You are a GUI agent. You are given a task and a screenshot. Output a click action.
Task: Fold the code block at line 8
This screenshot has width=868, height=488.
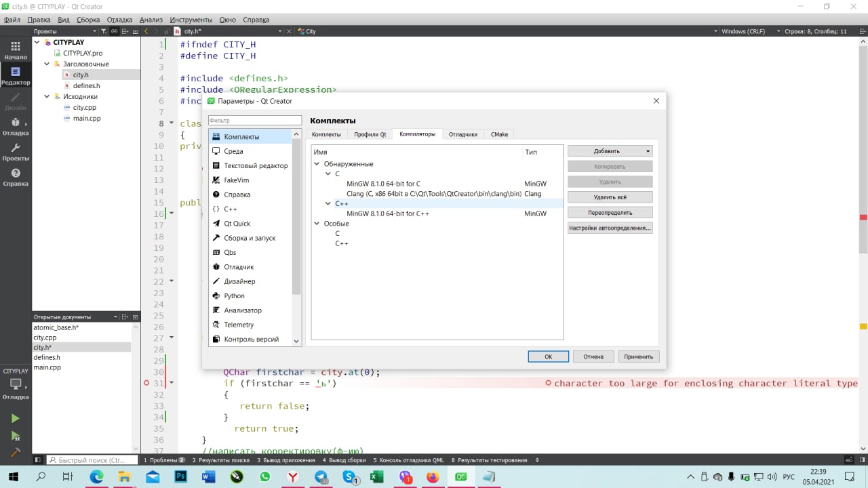[171, 123]
